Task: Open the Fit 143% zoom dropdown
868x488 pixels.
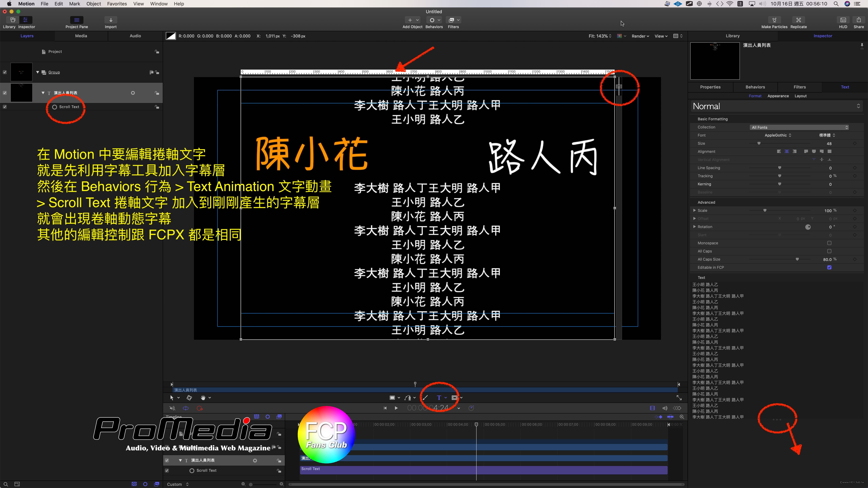Action: pos(600,36)
